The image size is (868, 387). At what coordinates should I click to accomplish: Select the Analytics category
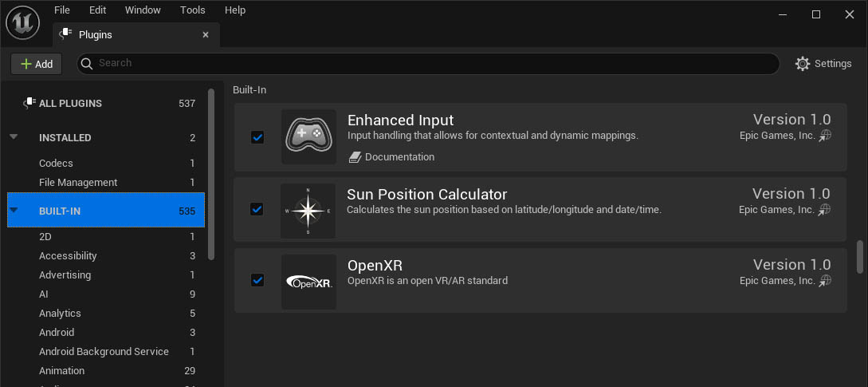106,314
